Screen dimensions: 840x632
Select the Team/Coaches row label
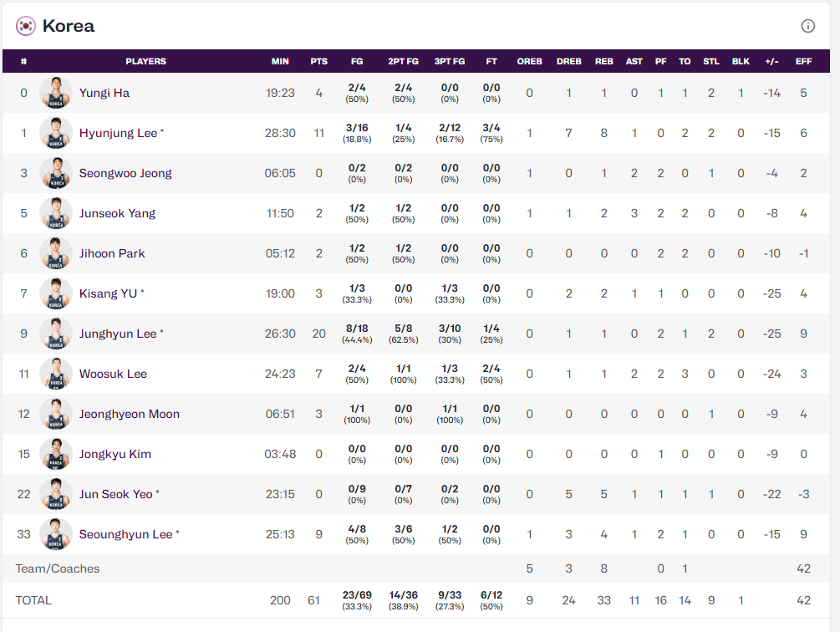[x=58, y=568]
